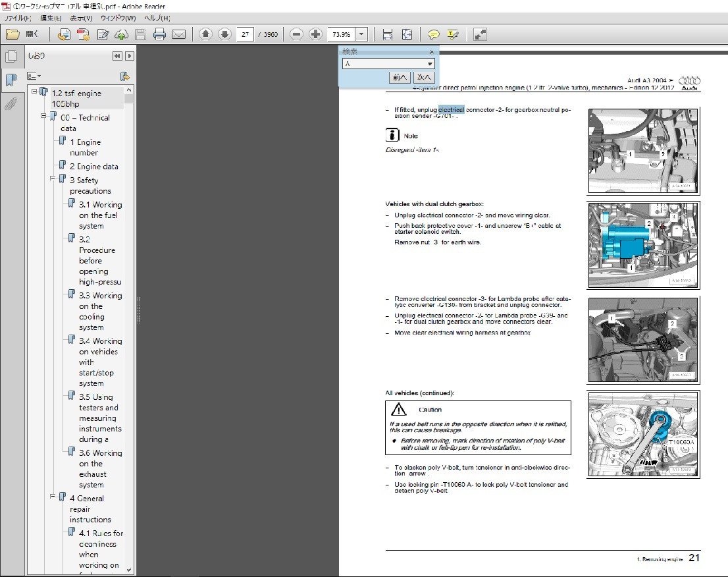728x577 pixels.
Task: Open the page thumbnails panel icon
Action: pyautogui.click(x=11, y=56)
